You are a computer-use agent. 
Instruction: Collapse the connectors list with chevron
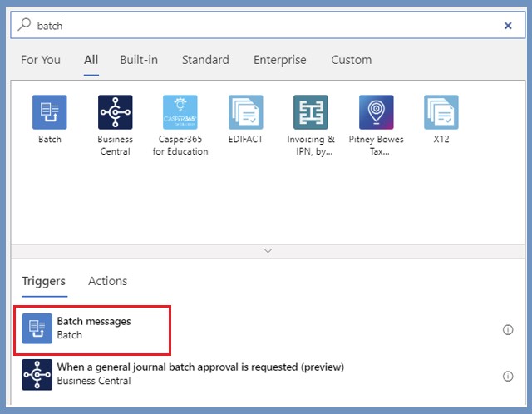pos(268,251)
